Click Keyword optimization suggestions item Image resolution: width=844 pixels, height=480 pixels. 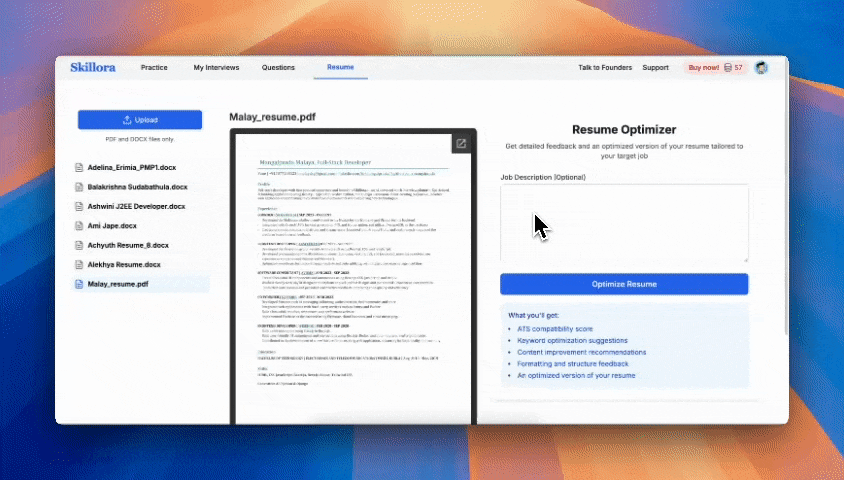(572, 341)
